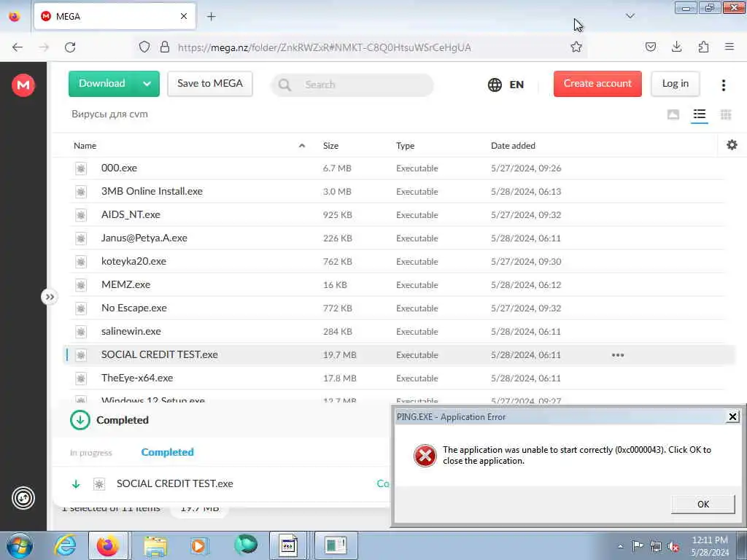Viewport: 747px width, 560px height.
Task: Open Windows Media Player from taskbar
Action: click(x=198, y=545)
